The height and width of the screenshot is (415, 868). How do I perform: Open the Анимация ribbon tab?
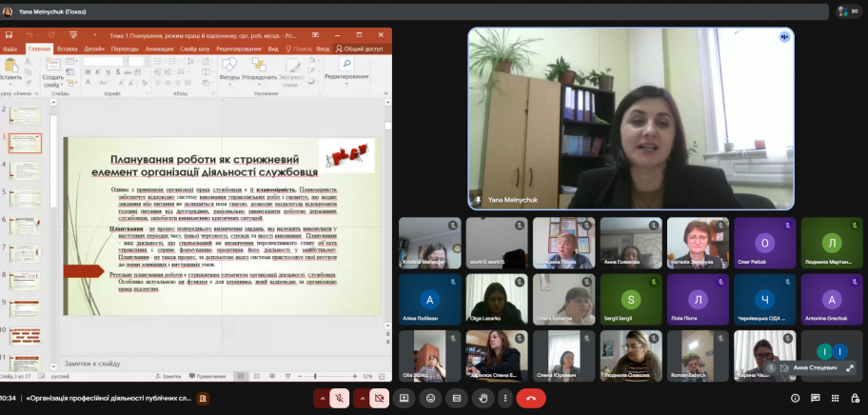click(159, 49)
